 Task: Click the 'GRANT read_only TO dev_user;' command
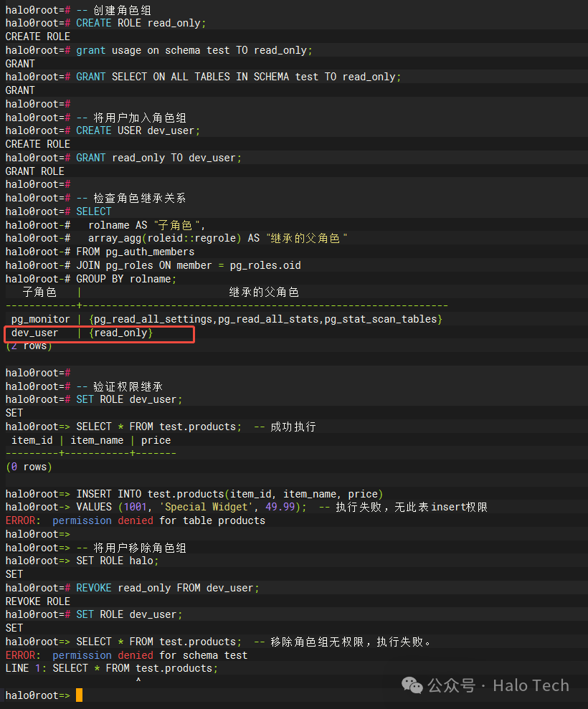tap(158, 158)
